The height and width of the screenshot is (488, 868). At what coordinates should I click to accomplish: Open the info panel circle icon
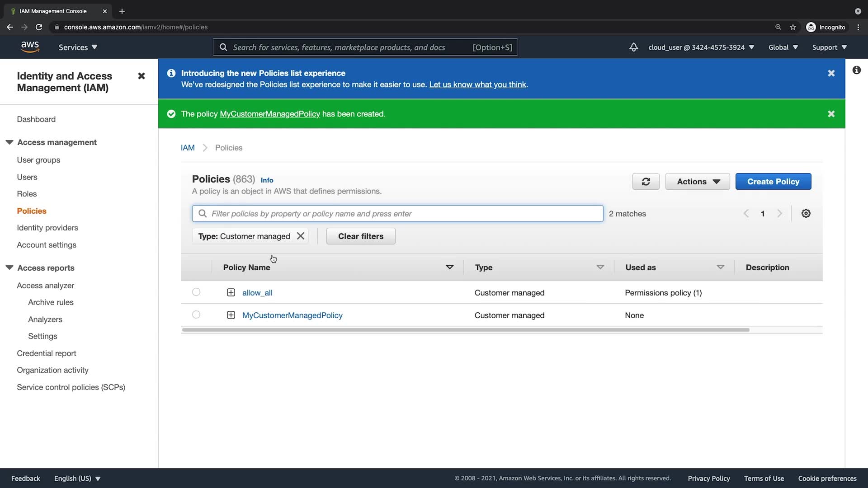[856, 70]
